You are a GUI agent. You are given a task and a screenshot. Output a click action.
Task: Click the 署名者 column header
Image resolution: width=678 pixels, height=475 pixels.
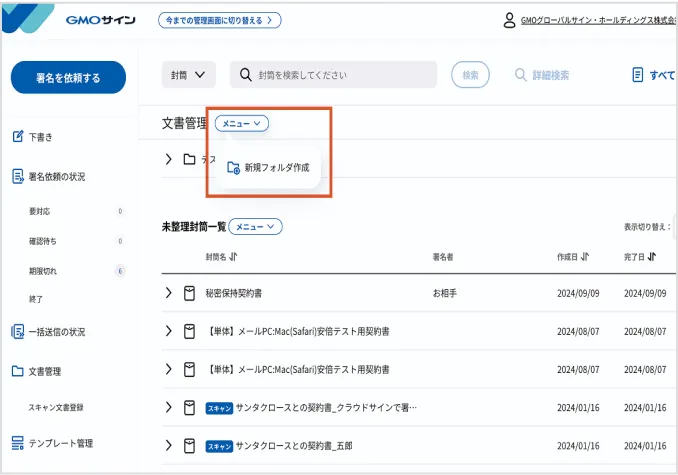[443, 257]
